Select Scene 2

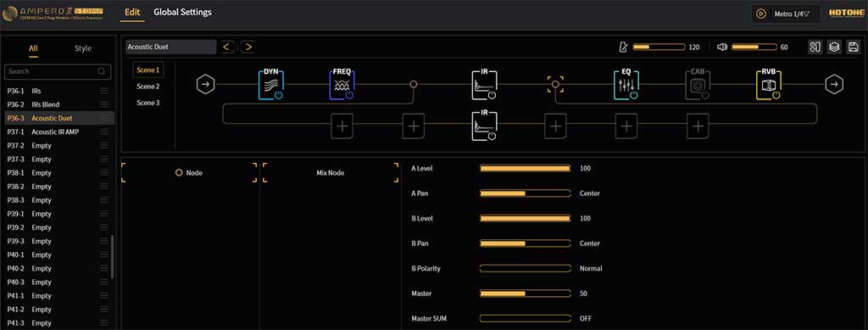click(x=147, y=87)
